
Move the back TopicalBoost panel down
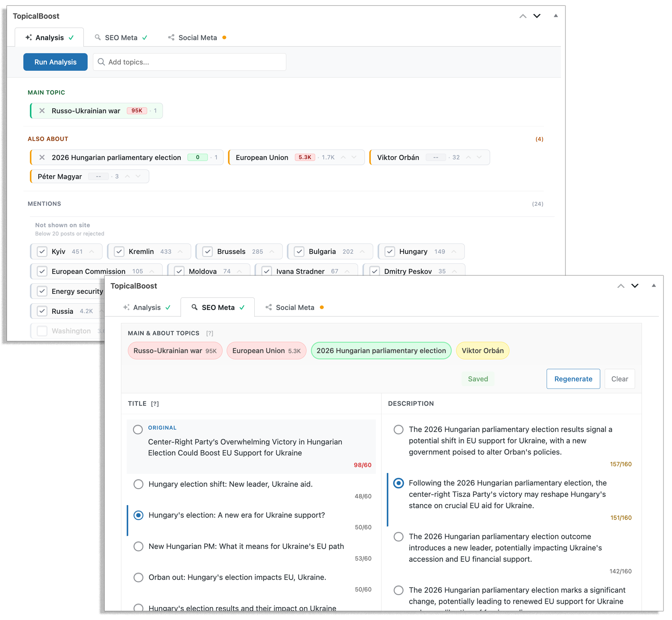point(537,16)
